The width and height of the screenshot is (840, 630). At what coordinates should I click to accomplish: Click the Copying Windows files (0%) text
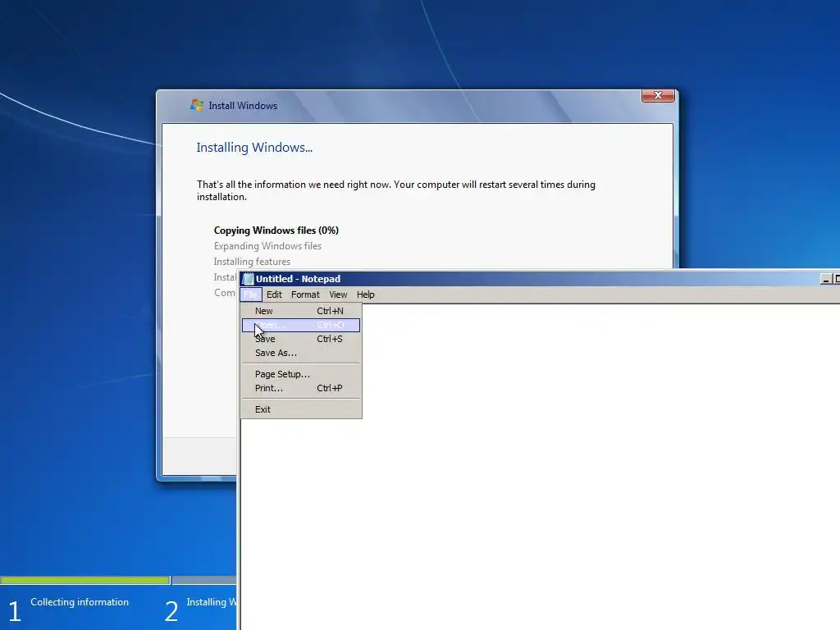point(276,231)
